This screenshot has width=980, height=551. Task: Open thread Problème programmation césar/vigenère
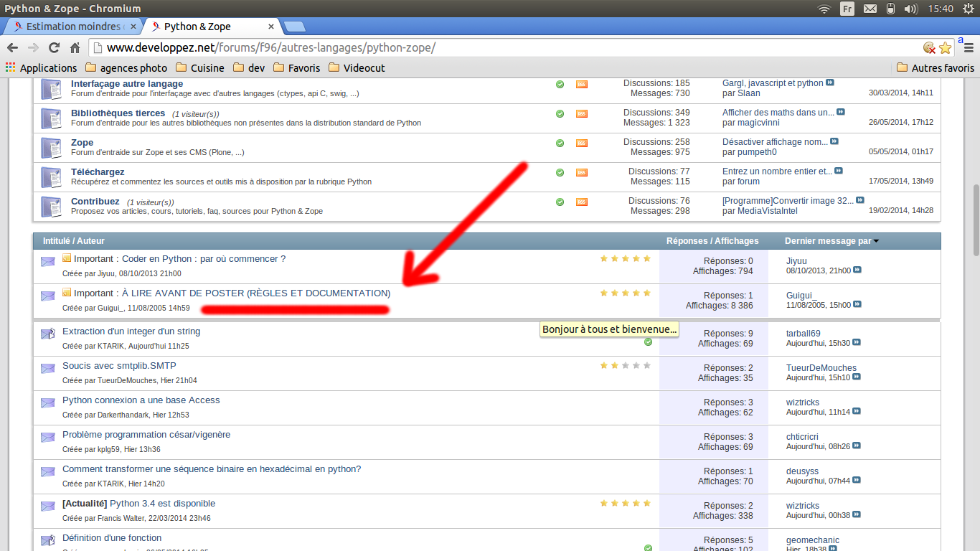click(146, 435)
